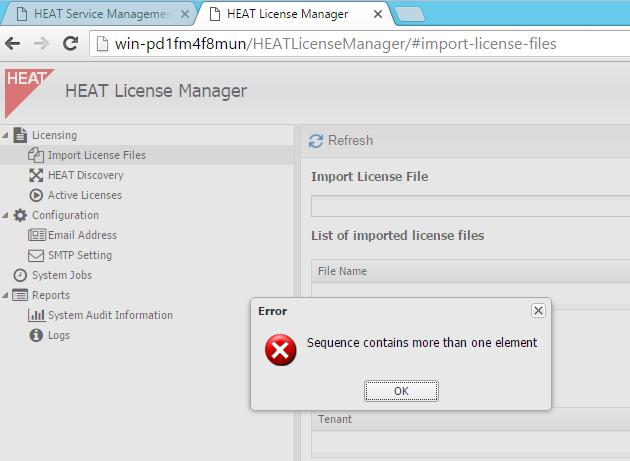This screenshot has width=630, height=461.
Task: Click the Import License Files icon
Action: pos(37,155)
